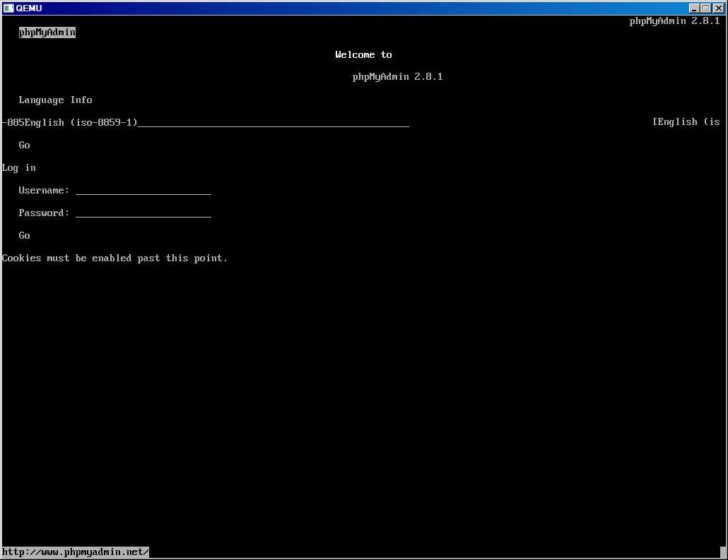728x560 pixels.
Task: Minimize the QEMU window
Action: (694, 8)
